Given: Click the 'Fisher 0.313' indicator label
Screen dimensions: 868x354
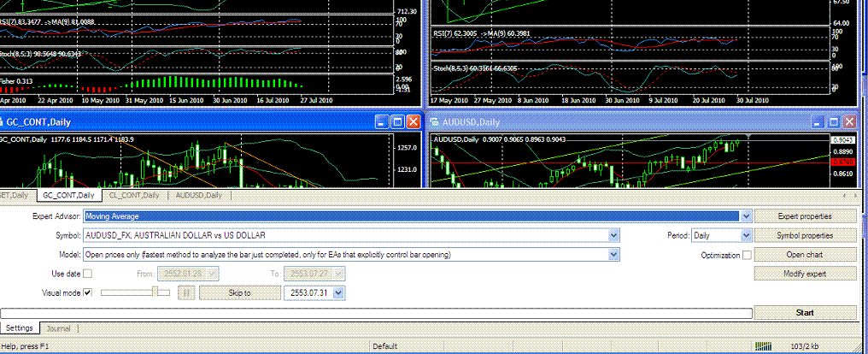Looking at the screenshot, I should point(16,81).
